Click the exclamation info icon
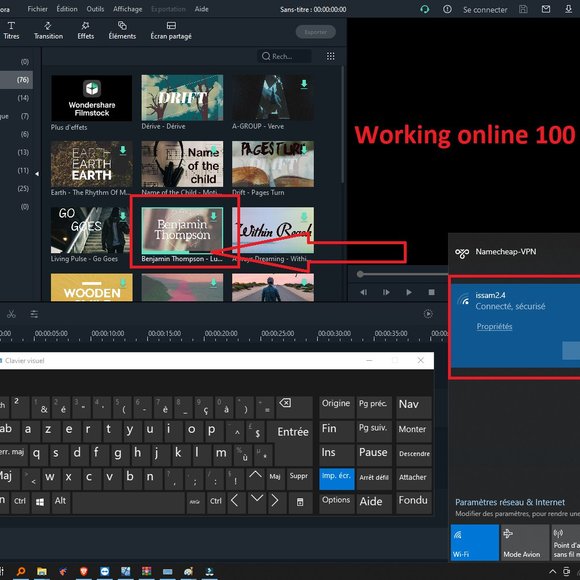Screen dimensions: 580x580 click(447, 9)
